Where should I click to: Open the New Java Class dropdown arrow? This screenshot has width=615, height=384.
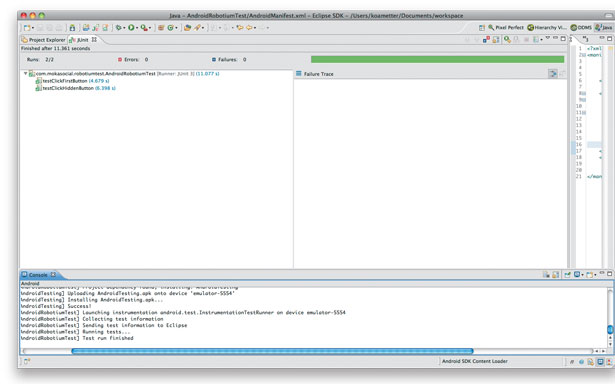pyautogui.click(x=176, y=28)
